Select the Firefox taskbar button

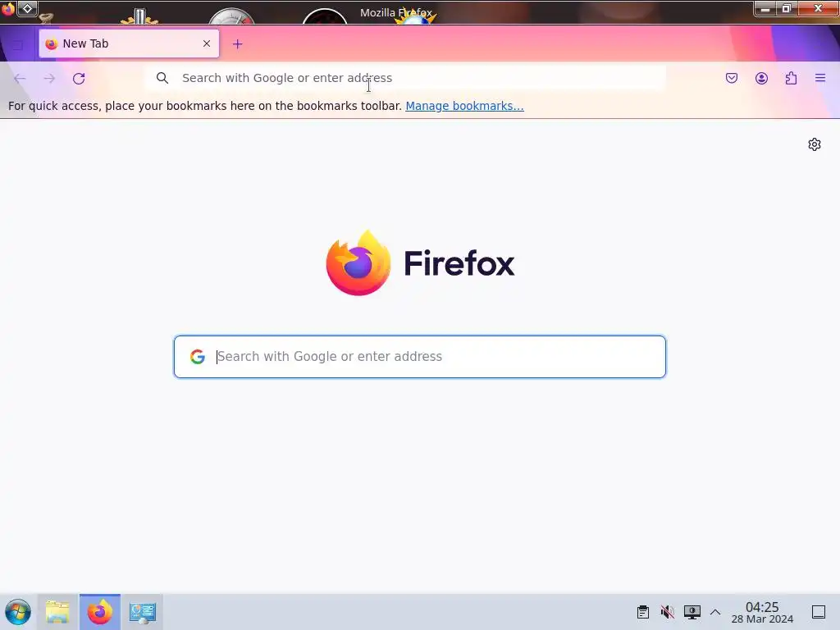tap(99, 612)
